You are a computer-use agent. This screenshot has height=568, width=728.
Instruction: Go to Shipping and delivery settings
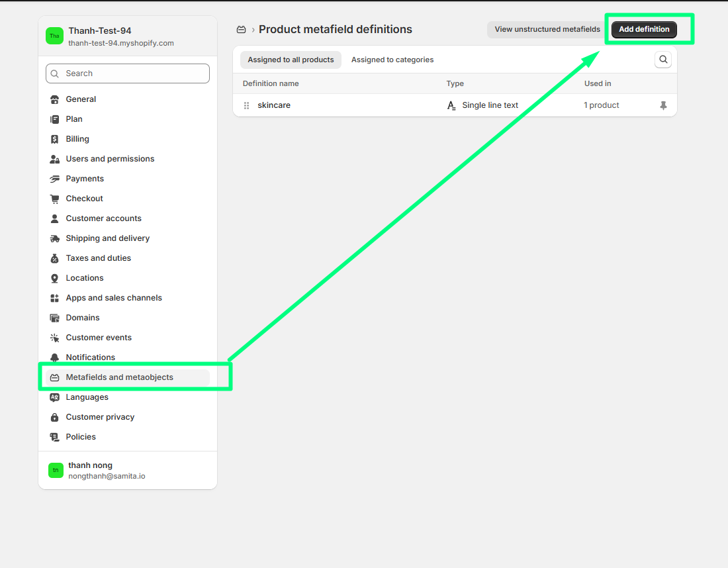[107, 238]
